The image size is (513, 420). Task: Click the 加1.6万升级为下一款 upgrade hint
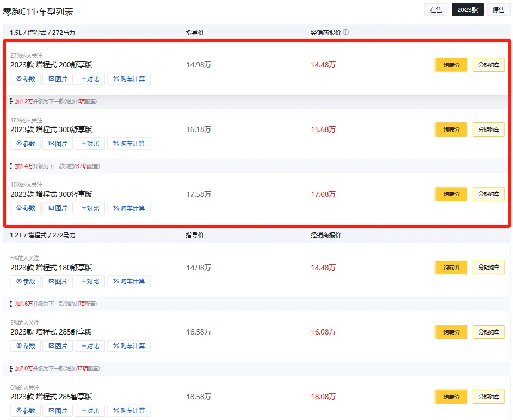pos(53,304)
